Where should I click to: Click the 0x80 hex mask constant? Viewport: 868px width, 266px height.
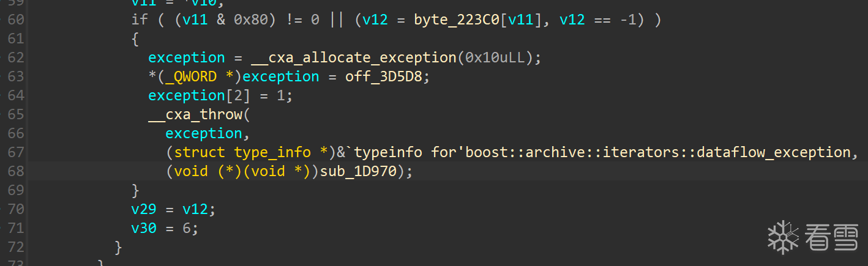251,20
